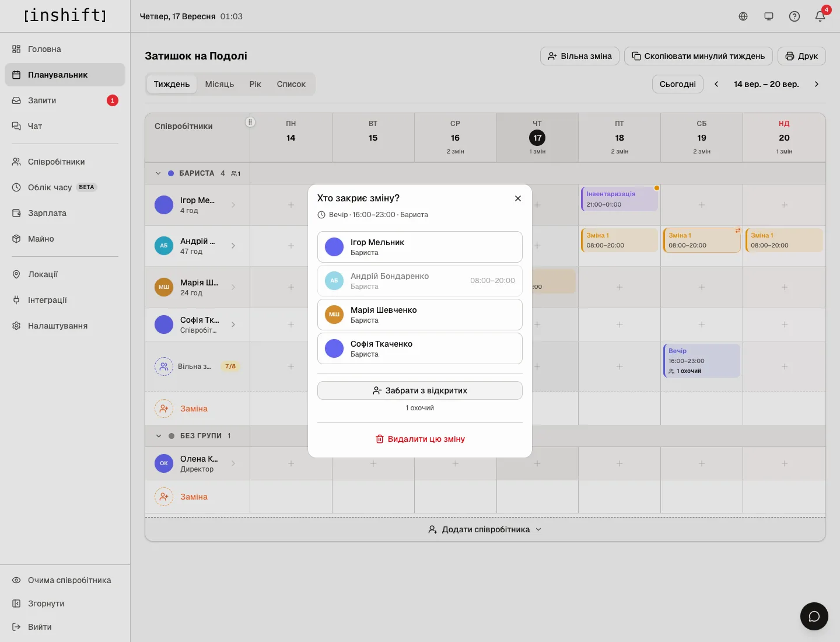
Task: Open Облік часу section
Action: pos(65,187)
